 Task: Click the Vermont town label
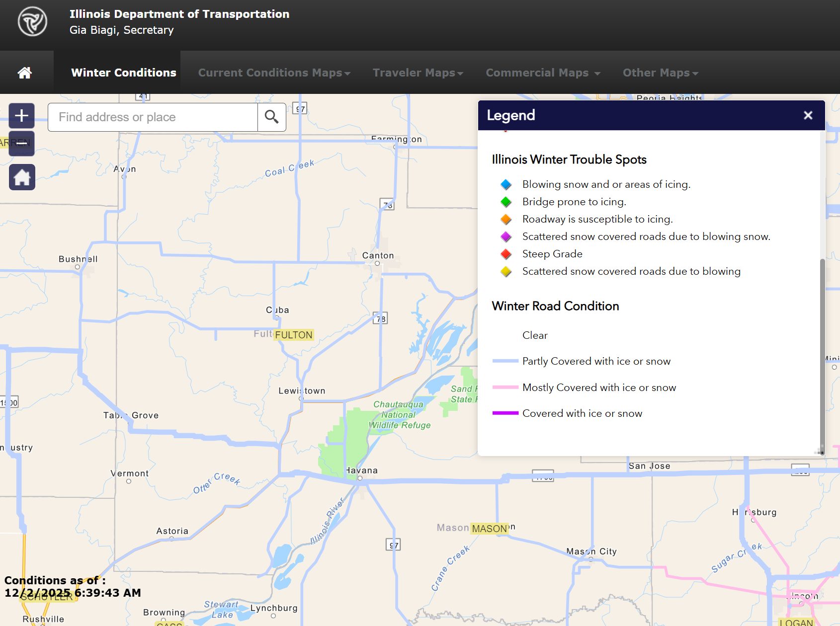click(x=130, y=473)
